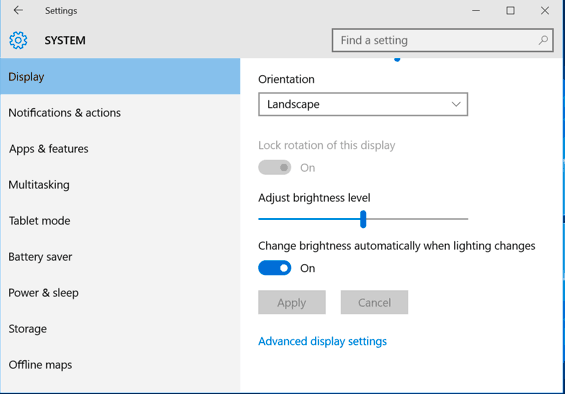Open the Display settings page

120,76
